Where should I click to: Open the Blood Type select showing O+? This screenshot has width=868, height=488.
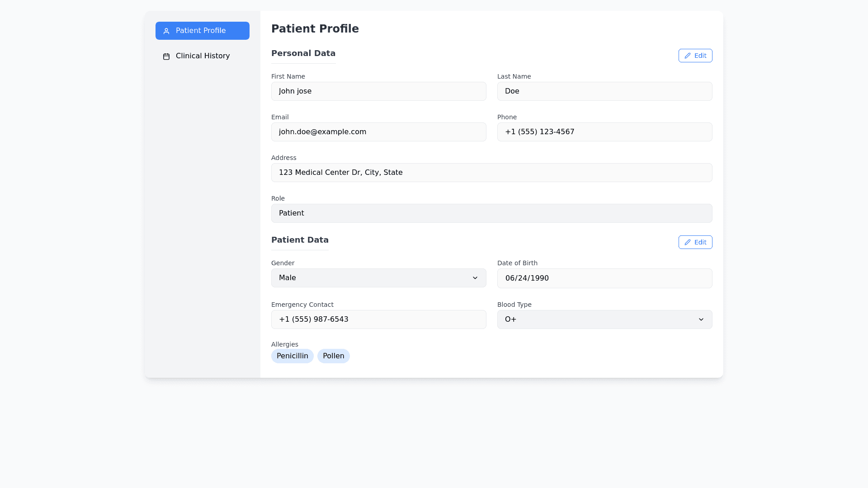click(597, 319)
